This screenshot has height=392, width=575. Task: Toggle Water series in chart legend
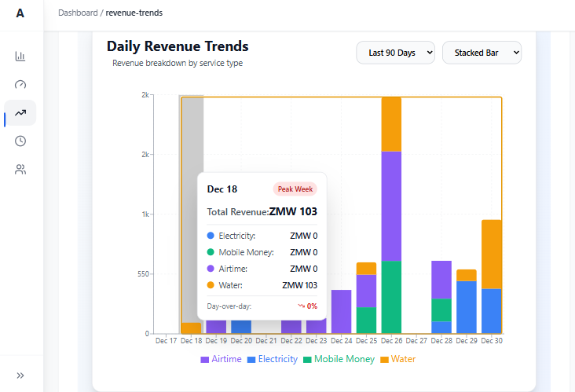pos(398,359)
